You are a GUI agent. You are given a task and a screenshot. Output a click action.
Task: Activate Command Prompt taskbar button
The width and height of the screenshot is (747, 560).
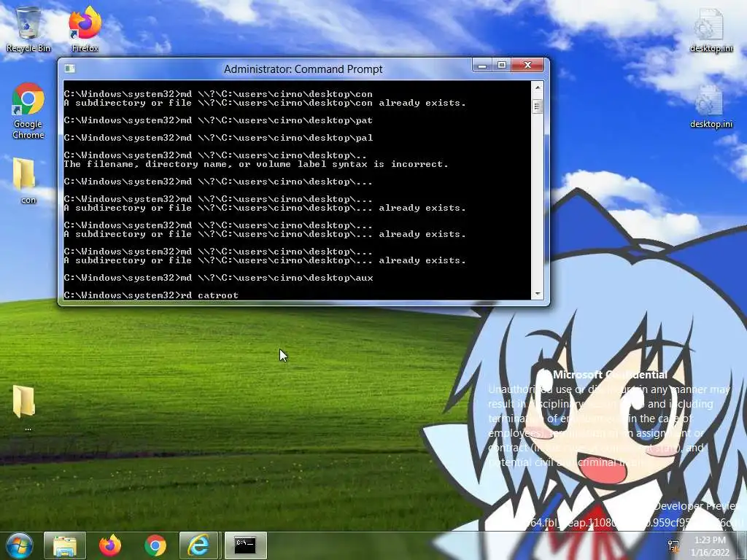[x=245, y=545]
